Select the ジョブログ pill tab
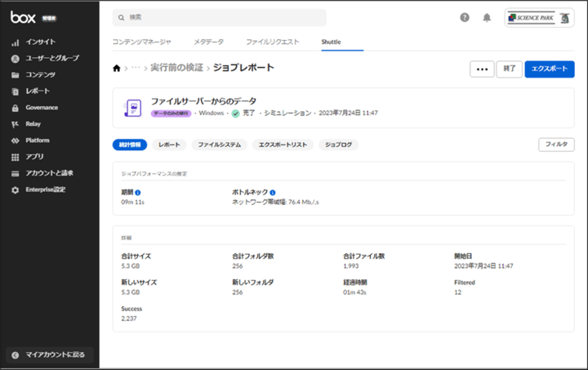The height and width of the screenshot is (370, 588). 338,145
